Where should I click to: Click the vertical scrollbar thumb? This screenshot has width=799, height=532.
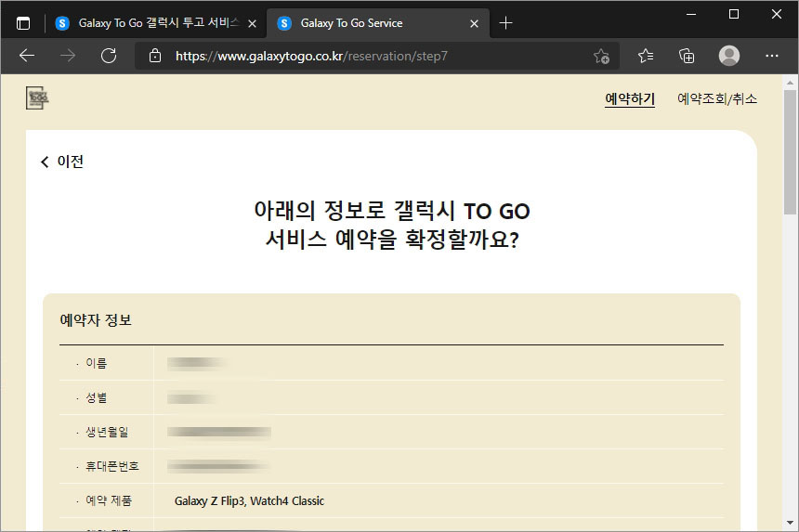[790, 152]
